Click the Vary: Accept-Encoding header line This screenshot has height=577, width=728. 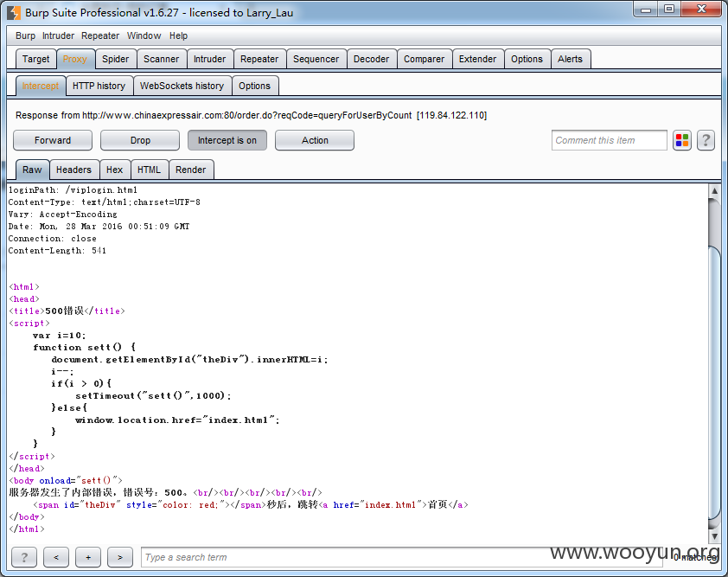[62, 215]
